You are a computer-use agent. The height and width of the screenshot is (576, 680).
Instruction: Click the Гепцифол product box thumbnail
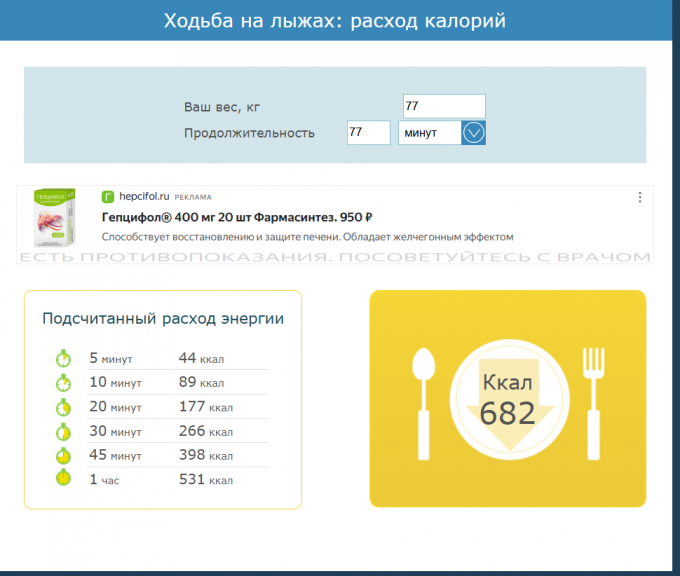(x=56, y=218)
